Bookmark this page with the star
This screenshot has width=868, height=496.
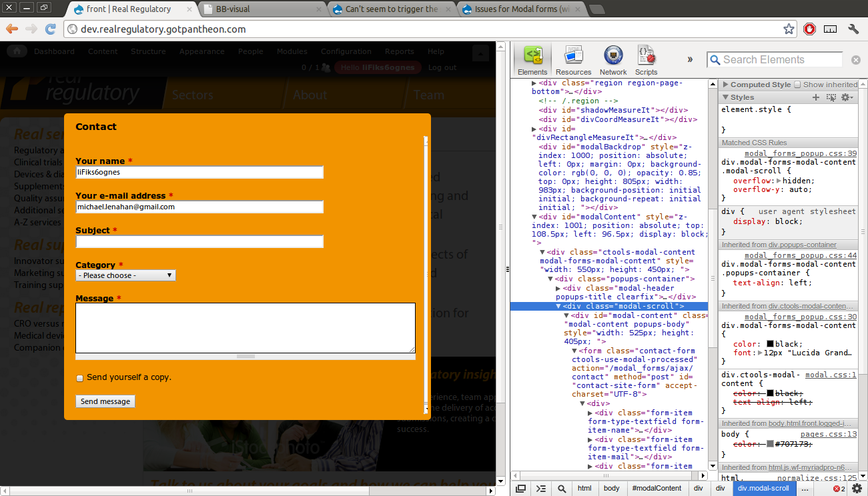coord(789,29)
